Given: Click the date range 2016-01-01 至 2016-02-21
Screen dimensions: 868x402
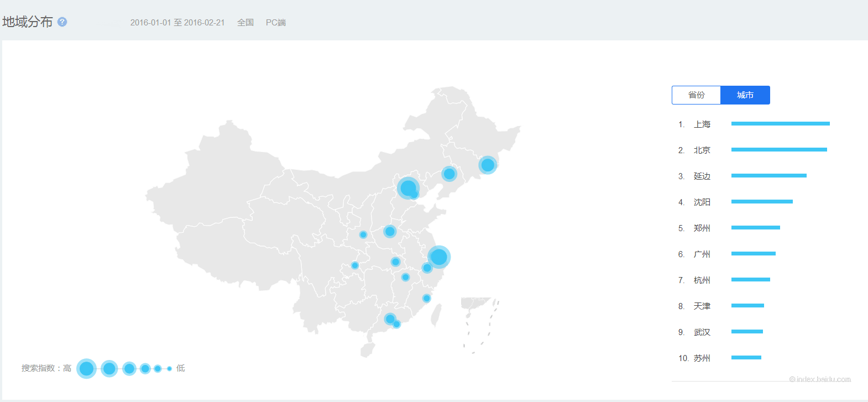Looking at the screenshot, I should (x=177, y=23).
